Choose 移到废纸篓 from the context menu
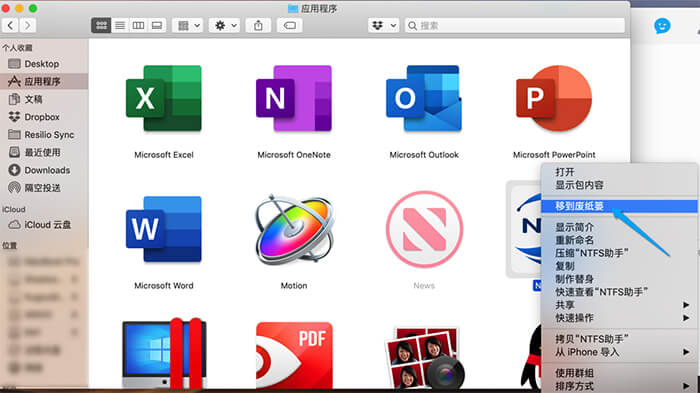Screen dimensions: 700x393 click(619, 206)
